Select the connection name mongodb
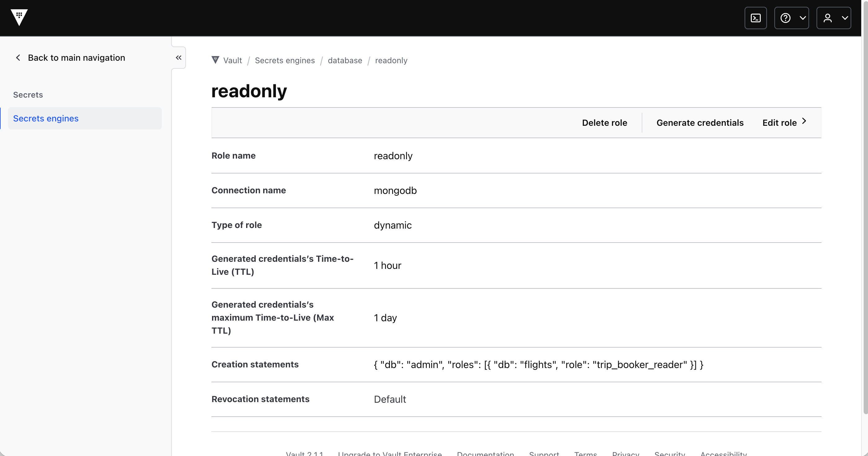This screenshot has height=456, width=868. tap(395, 190)
